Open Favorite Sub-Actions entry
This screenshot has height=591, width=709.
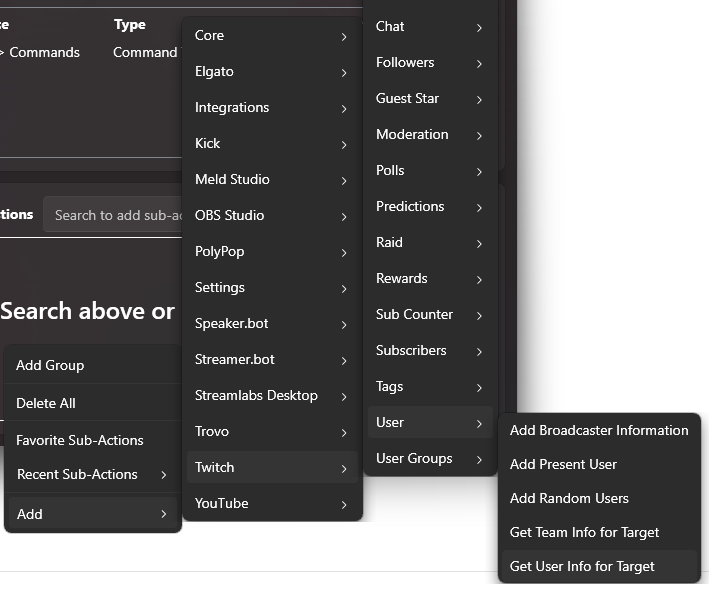click(x=93, y=440)
